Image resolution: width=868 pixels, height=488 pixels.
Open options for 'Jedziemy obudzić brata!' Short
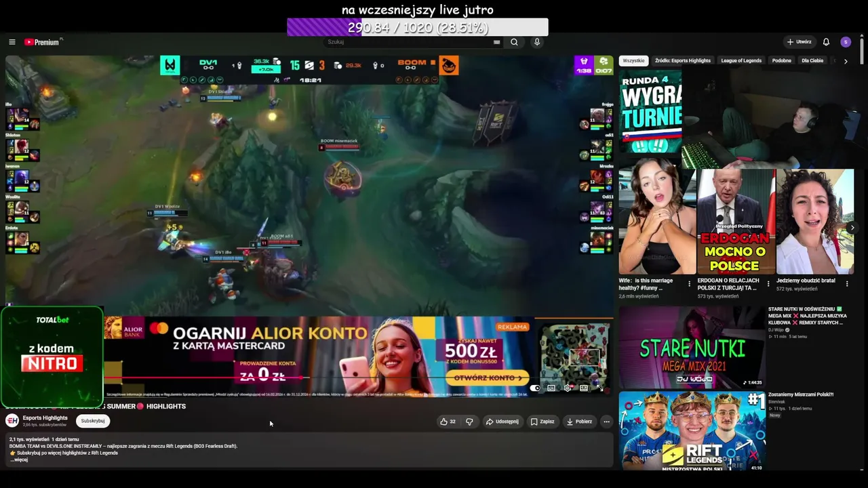coord(848,284)
